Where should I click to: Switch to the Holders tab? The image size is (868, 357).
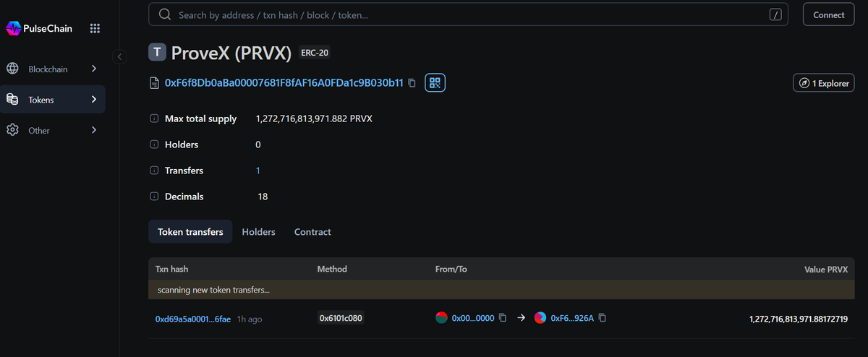258,232
